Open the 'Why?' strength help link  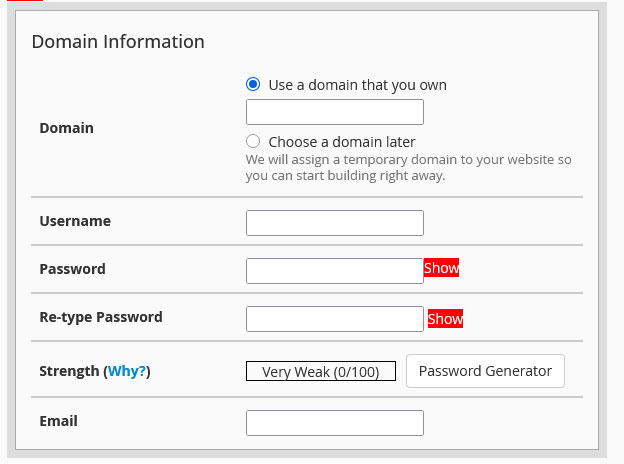pos(127,371)
